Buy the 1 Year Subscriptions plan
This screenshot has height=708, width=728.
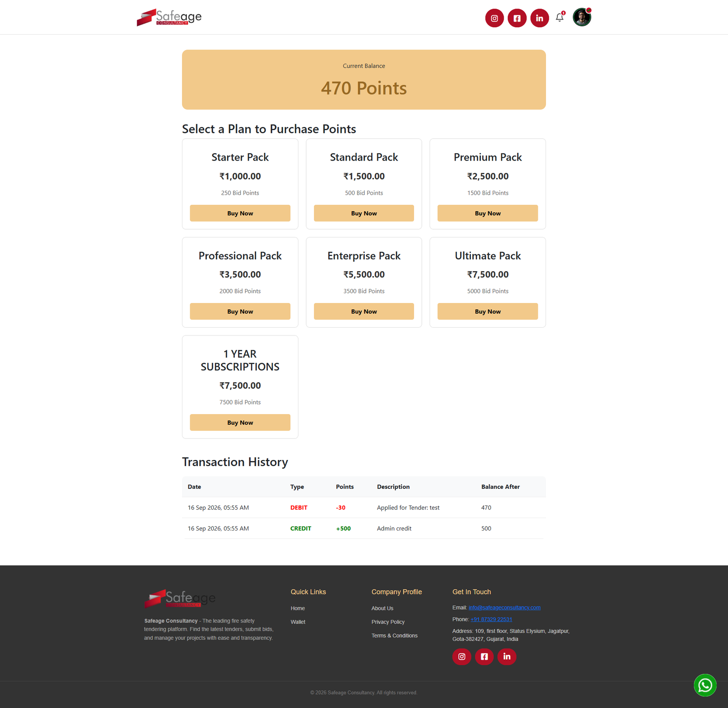click(x=240, y=423)
